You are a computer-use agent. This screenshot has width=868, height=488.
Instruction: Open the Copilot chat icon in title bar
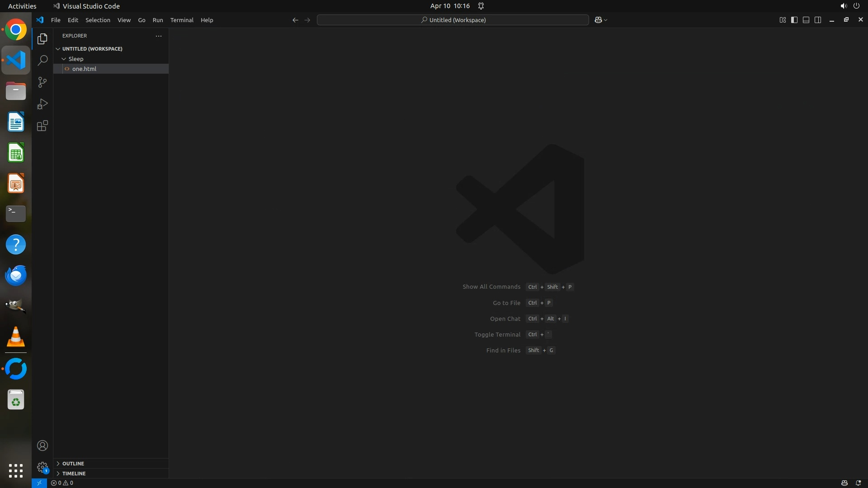point(598,20)
